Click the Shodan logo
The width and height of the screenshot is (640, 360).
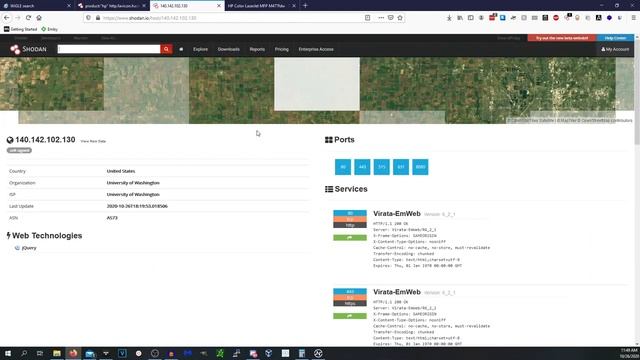28,49
